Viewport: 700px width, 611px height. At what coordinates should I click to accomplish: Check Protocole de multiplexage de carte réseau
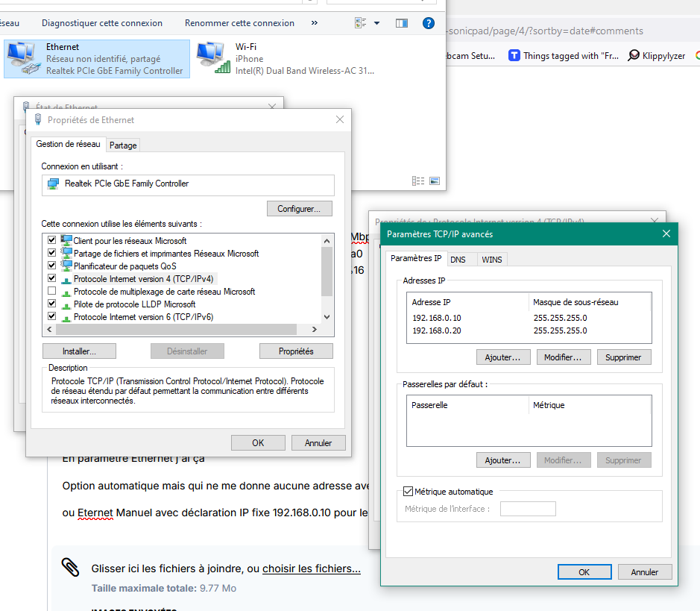(x=51, y=291)
